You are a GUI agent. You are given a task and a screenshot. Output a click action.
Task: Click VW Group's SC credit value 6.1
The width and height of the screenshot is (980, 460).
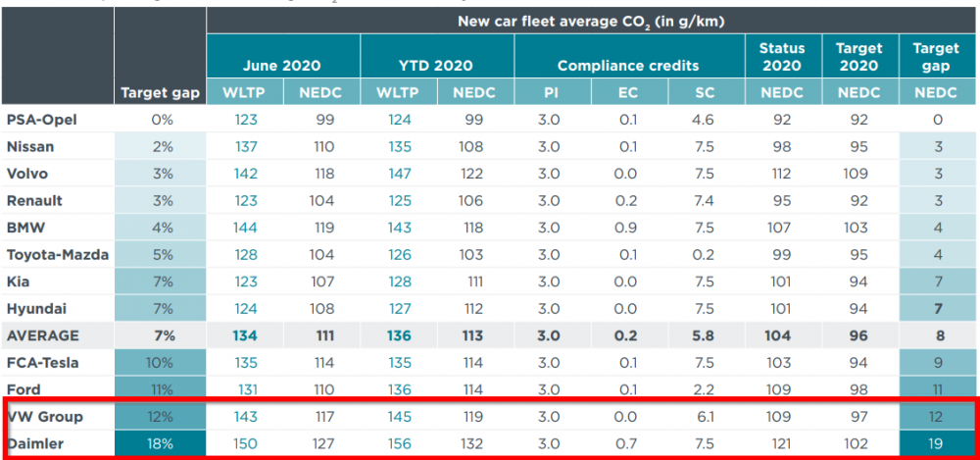click(705, 416)
